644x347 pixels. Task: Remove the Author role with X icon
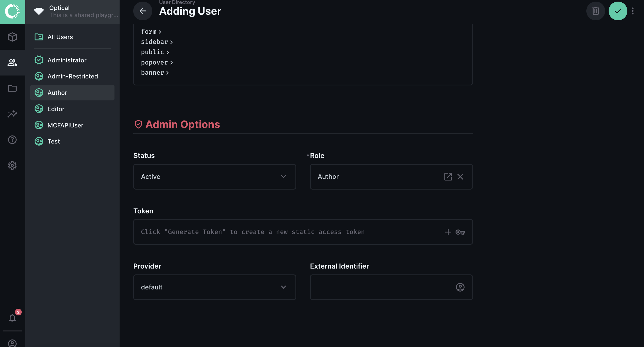click(x=460, y=176)
